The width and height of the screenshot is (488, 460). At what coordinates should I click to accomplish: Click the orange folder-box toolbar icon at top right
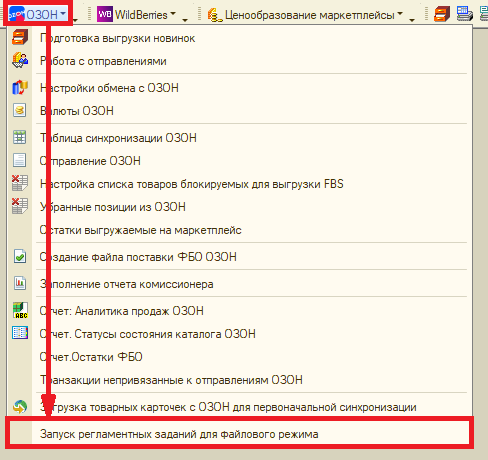(x=442, y=14)
